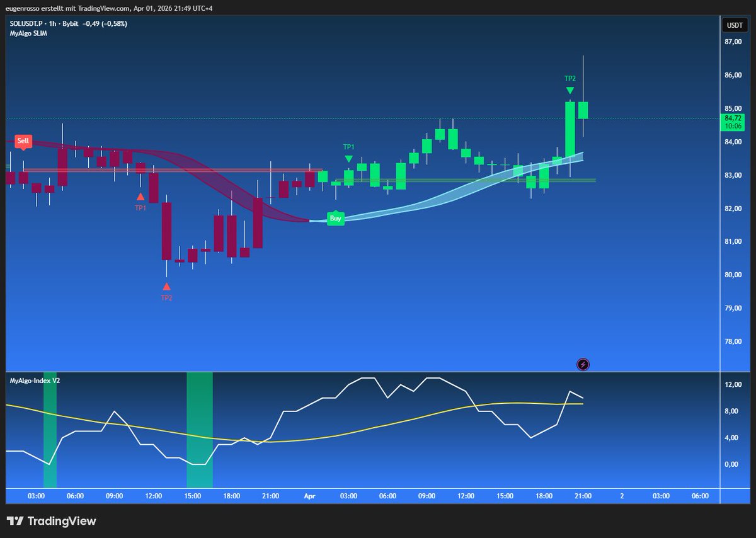This screenshot has width=756, height=538.
Task: Select the MyAlgo SLIM indicator label
Action: [28, 33]
